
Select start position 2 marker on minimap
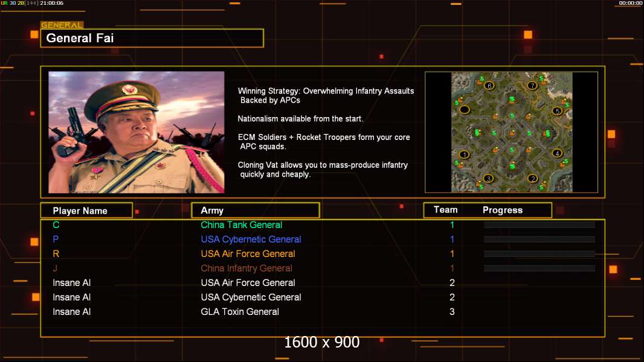[533, 179]
